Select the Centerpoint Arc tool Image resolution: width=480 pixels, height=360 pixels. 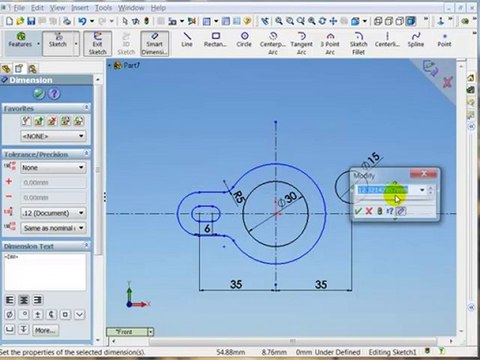(273, 43)
